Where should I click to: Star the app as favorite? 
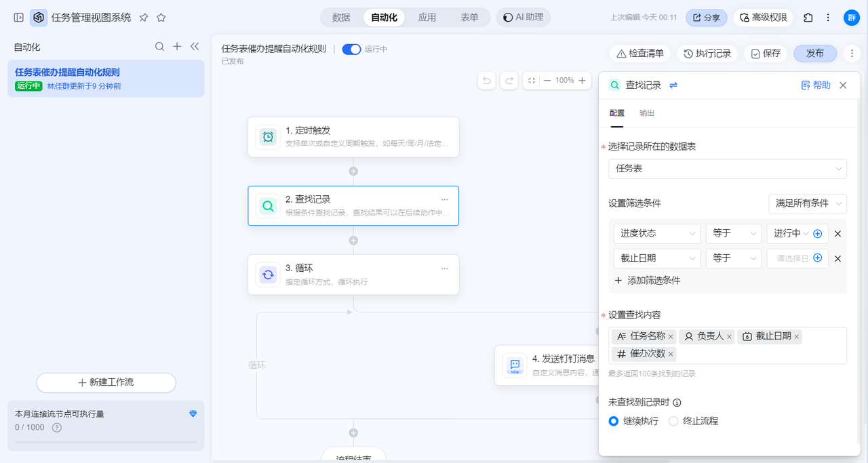click(x=161, y=18)
